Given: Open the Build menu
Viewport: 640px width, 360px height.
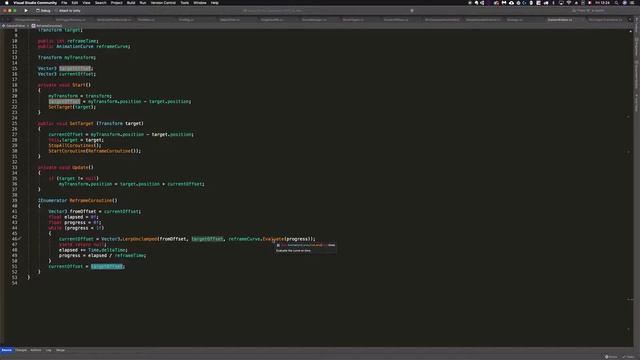Looking at the screenshot, I should [131, 2].
